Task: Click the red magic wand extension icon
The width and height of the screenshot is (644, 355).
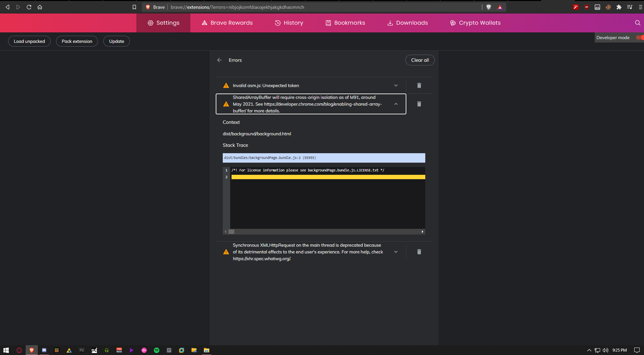Action: (x=576, y=7)
